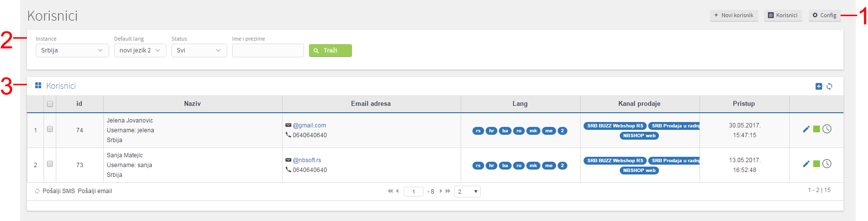Open the Status dropdown set to Svi
Screen dimensions: 868x221
point(199,50)
